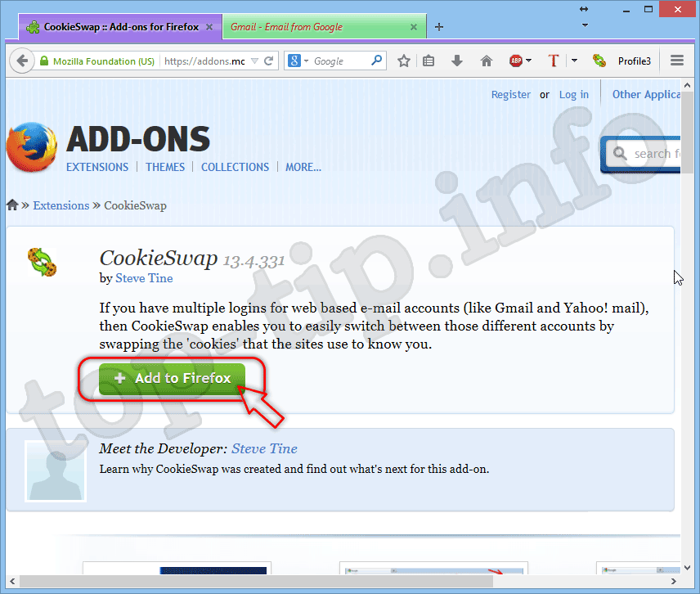The height and width of the screenshot is (594, 700).
Task: Open the Downloads arrow icon
Action: 457,61
